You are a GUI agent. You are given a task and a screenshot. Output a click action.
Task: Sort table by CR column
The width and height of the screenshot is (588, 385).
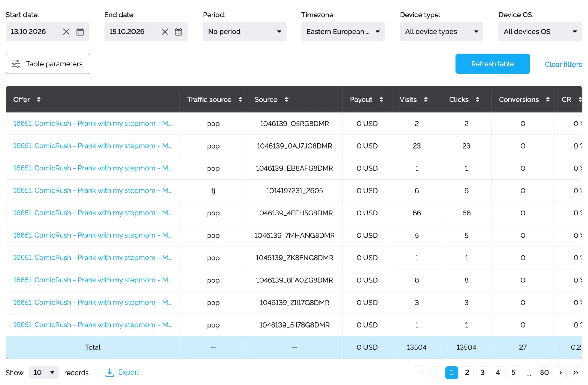click(580, 99)
